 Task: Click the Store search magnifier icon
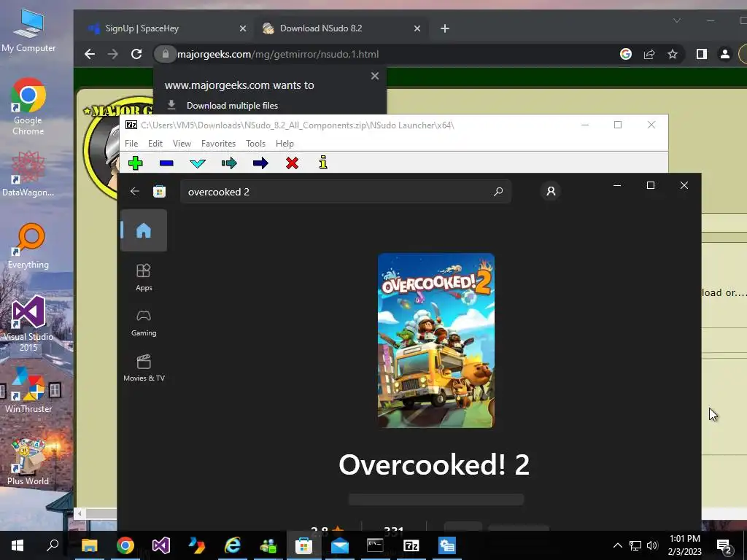point(498,192)
